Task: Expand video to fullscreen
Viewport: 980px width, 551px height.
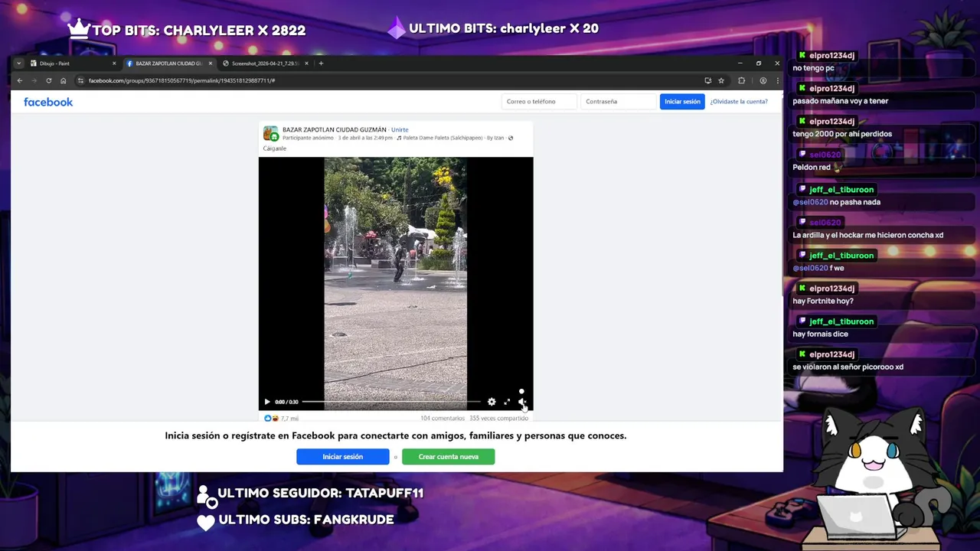Action: pos(507,402)
